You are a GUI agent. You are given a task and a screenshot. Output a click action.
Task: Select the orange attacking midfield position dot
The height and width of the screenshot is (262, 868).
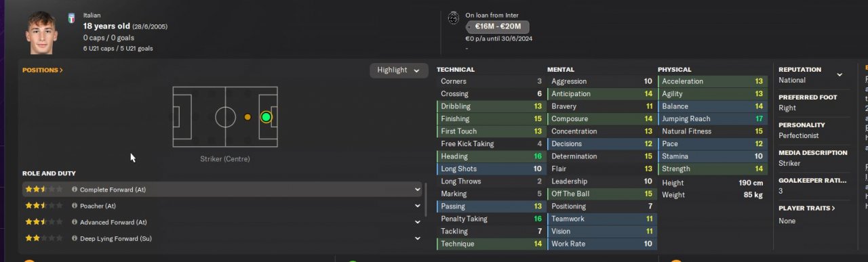tap(248, 117)
